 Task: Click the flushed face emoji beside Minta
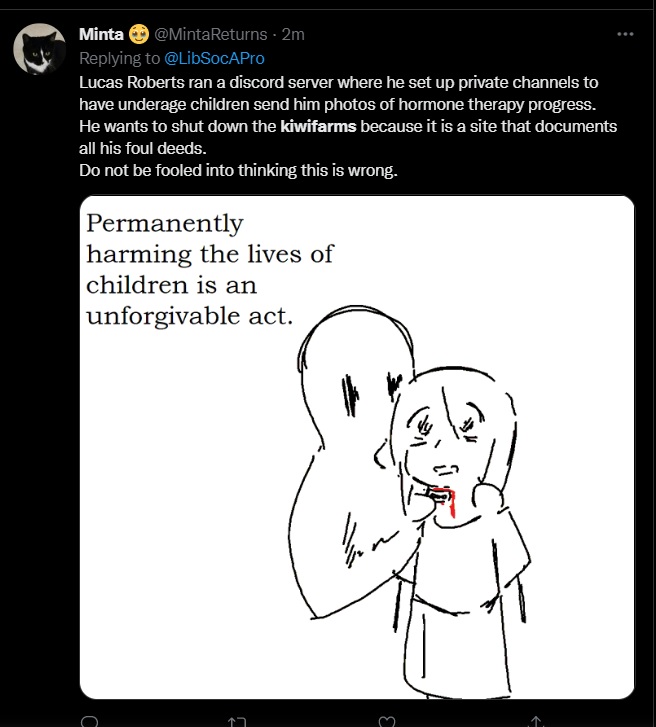(138, 34)
